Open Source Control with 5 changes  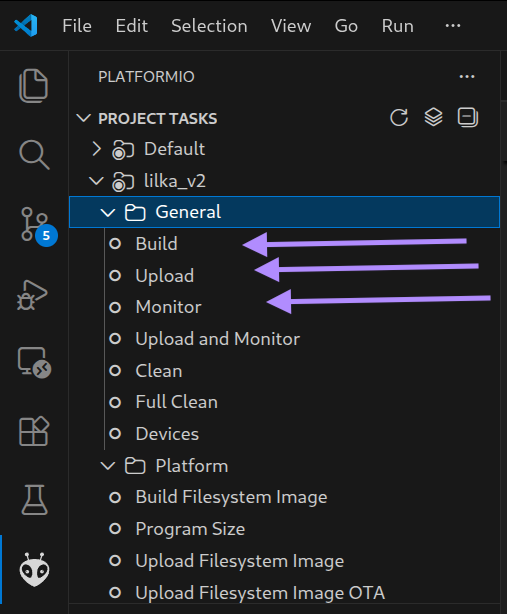click(38, 226)
